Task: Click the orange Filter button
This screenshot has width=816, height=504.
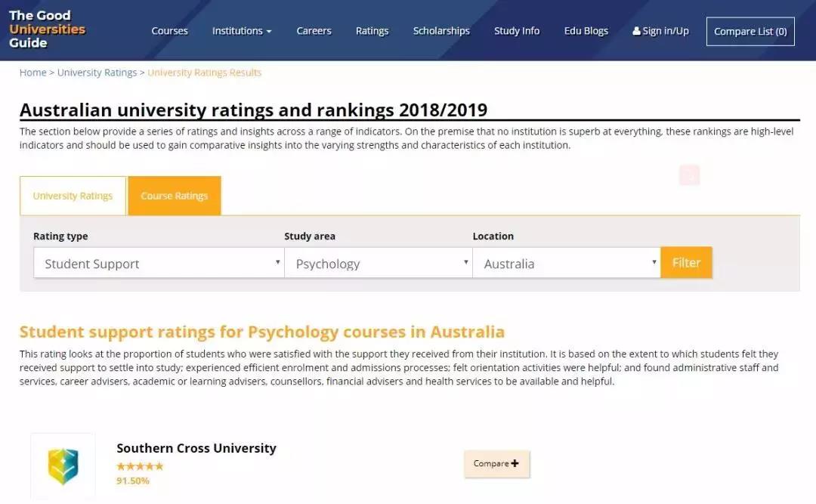Action: point(686,262)
